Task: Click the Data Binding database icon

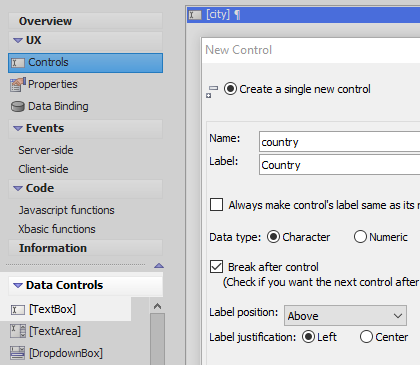Action: (x=18, y=106)
